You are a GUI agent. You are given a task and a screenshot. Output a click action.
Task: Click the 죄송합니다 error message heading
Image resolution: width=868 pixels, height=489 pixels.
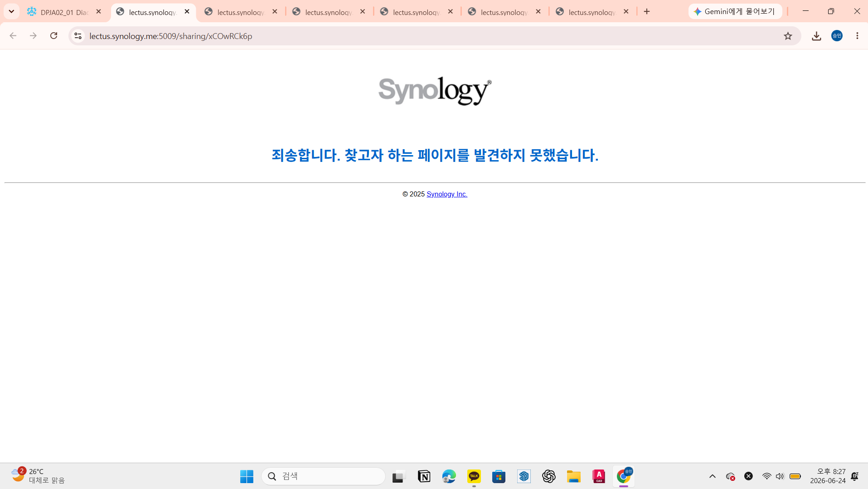pos(435,155)
